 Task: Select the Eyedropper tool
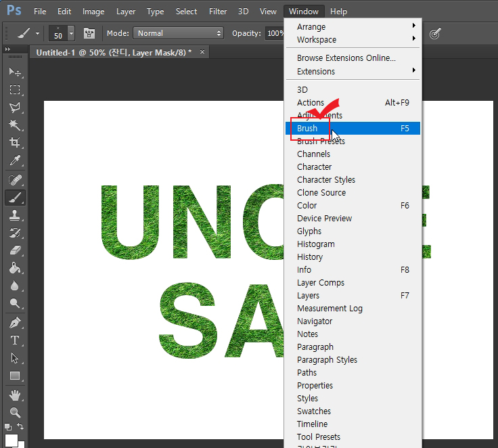pos(15,160)
